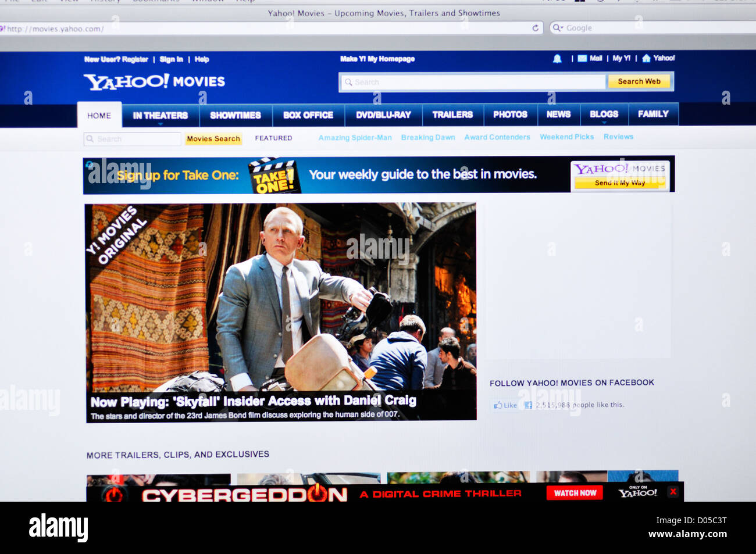Image resolution: width=756 pixels, height=554 pixels.
Task: Click the Search Web button
Action: point(639,81)
